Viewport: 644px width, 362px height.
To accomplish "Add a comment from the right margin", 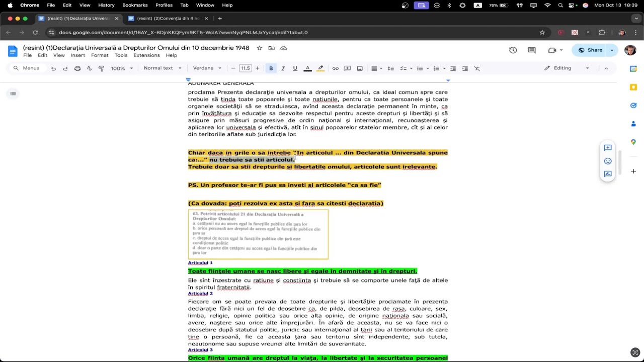I will tap(608, 148).
